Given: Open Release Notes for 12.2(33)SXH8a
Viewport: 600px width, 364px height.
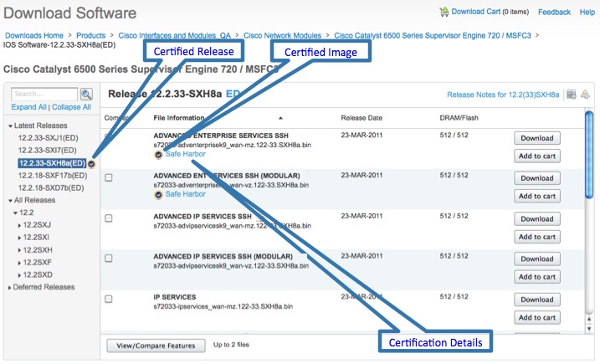Looking at the screenshot, I should pos(503,95).
